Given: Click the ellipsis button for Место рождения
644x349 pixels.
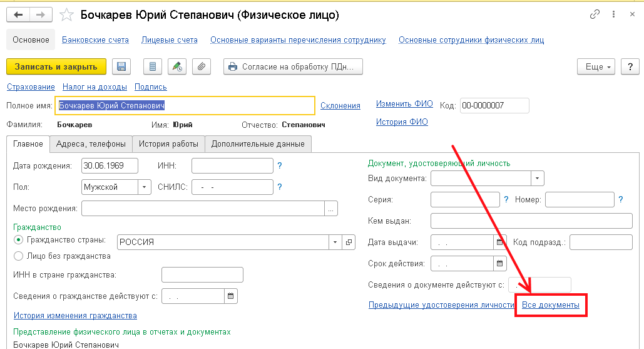Looking at the screenshot, I should click(331, 208).
